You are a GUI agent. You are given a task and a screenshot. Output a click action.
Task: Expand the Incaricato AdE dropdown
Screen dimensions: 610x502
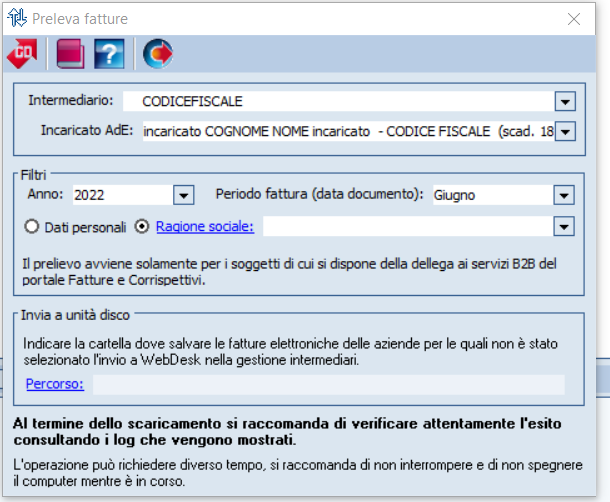[565, 131]
